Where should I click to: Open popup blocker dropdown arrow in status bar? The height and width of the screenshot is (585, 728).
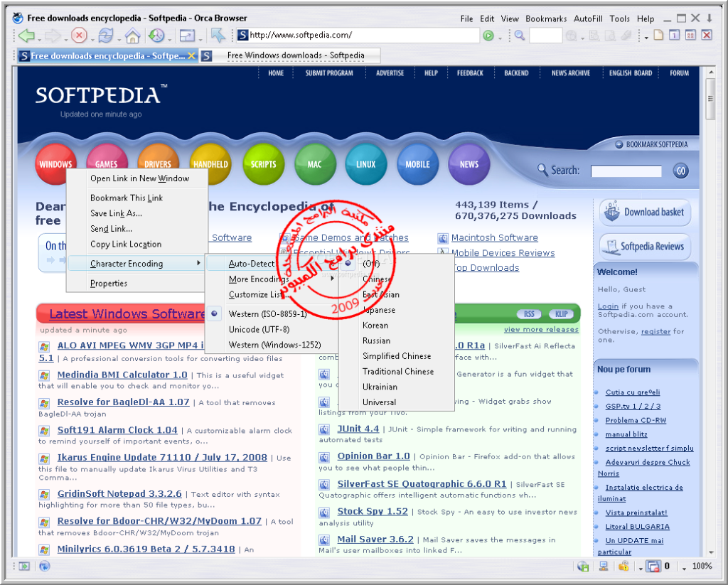point(641,568)
